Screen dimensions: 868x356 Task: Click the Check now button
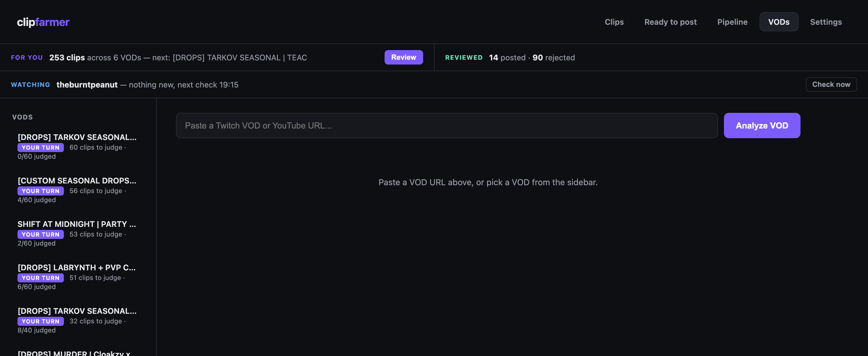[x=831, y=84]
